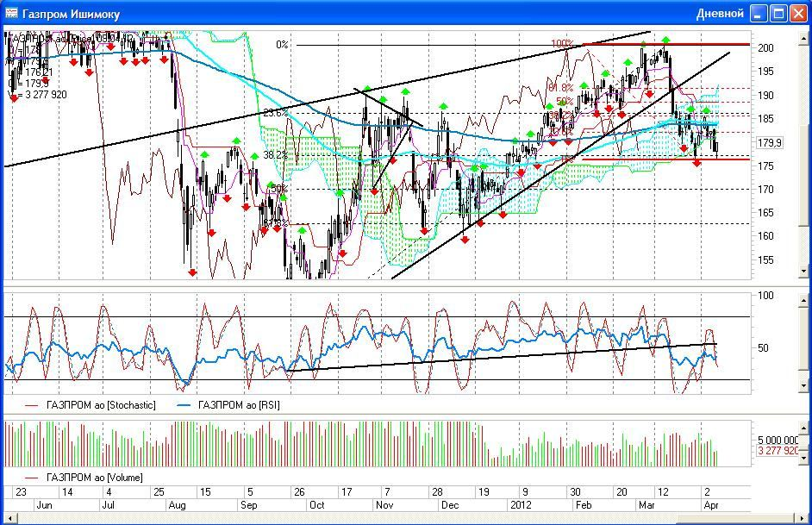This screenshot has width=812, height=525.
Task: Click the Mar month label on time axis
Action: click(x=646, y=505)
